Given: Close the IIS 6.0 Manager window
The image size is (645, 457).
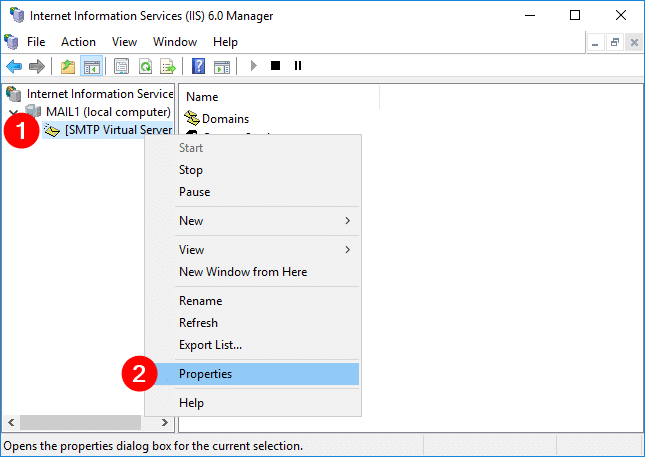Looking at the screenshot, I should [x=621, y=16].
